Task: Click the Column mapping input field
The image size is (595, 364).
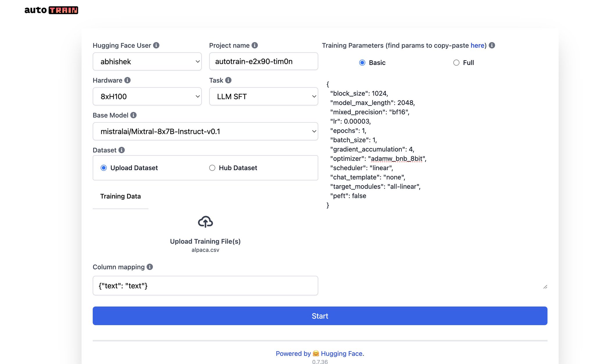Action: click(205, 286)
